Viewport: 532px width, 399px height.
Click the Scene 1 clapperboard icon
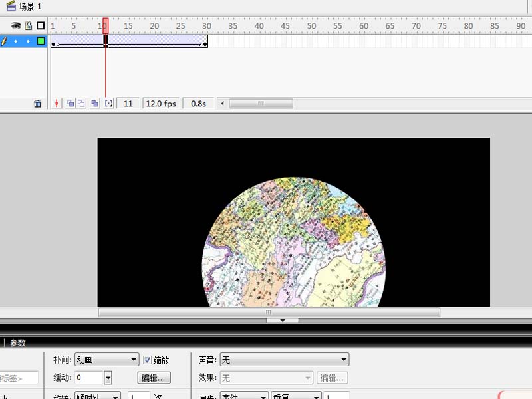[11, 6]
